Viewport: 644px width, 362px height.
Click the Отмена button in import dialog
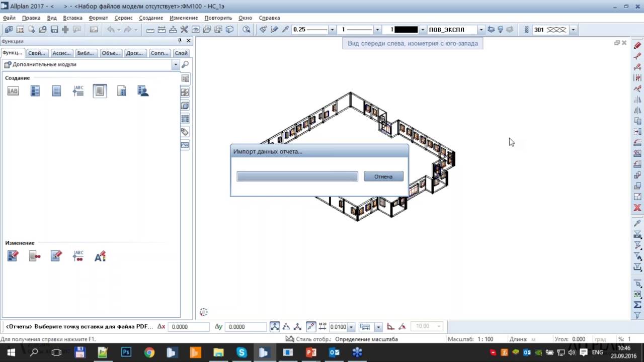(x=383, y=176)
